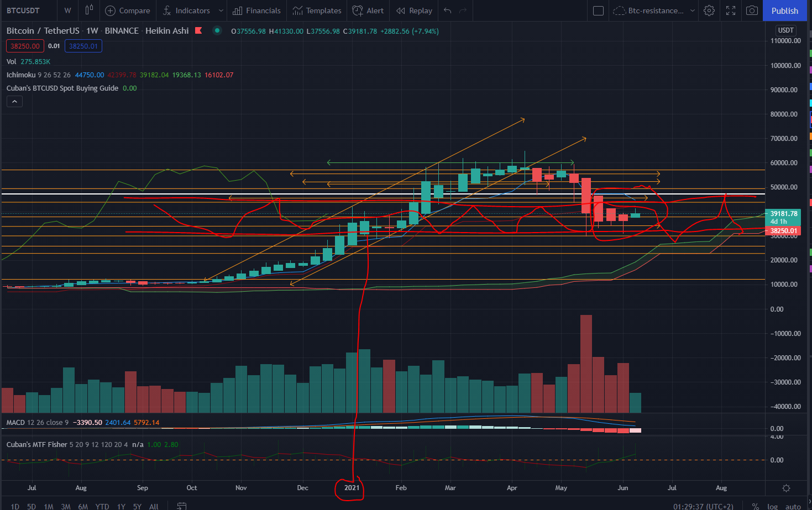Open the go-to-date calendar icon
Viewport: 812px width, 510px height.
pyautogui.click(x=181, y=506)
